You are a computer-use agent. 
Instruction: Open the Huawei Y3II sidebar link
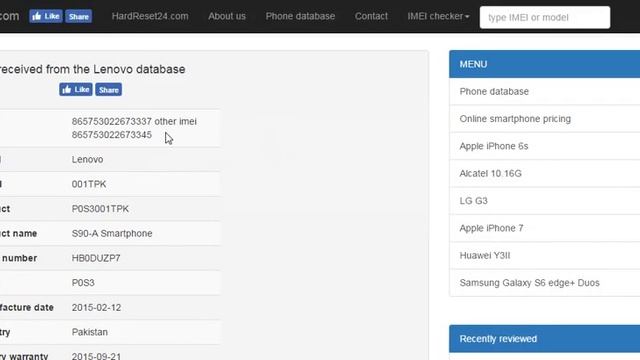coord(485,256)
